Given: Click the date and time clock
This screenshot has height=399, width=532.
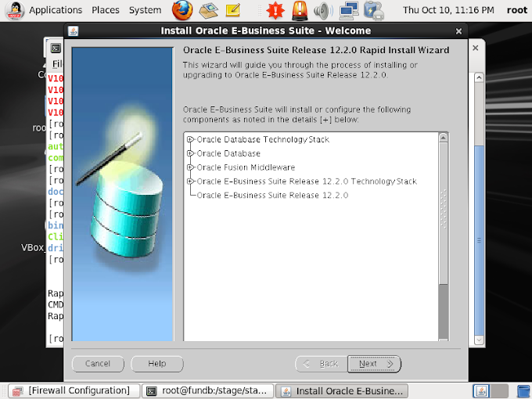Looking at the screenshot, I should (448, 10).
